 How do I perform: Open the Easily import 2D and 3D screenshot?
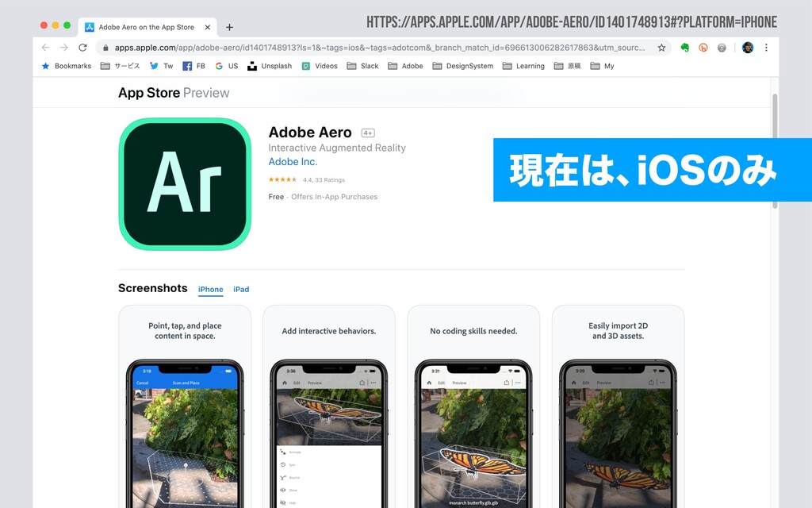coord(618,406)
